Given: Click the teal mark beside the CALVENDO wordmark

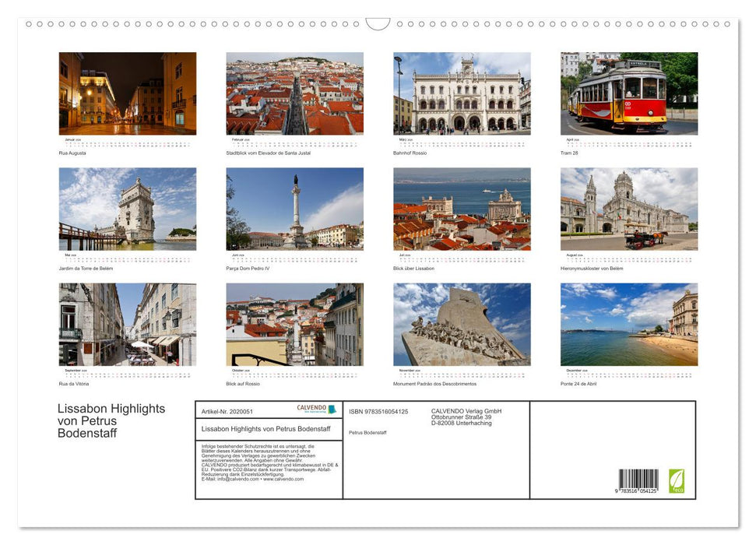Looking at the screenshot, I should tap(330, 407).
